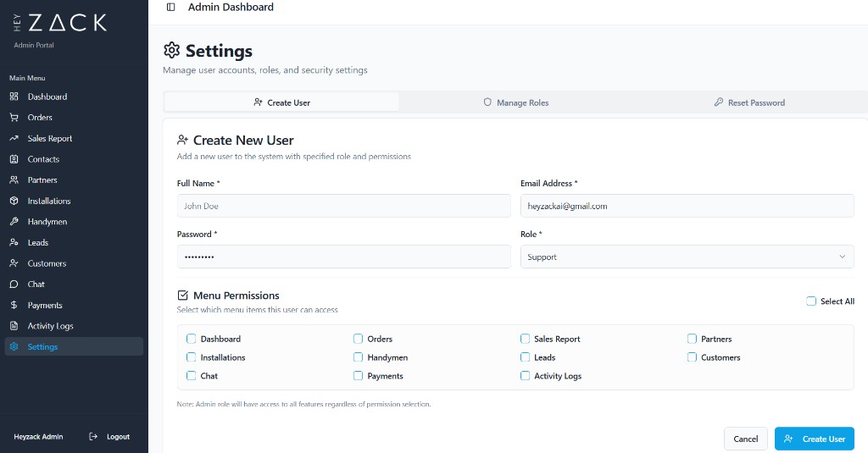Viewport: 868px width, 453px height.
Task: Click the Sales Report trend icon
Action: (14, 138)
